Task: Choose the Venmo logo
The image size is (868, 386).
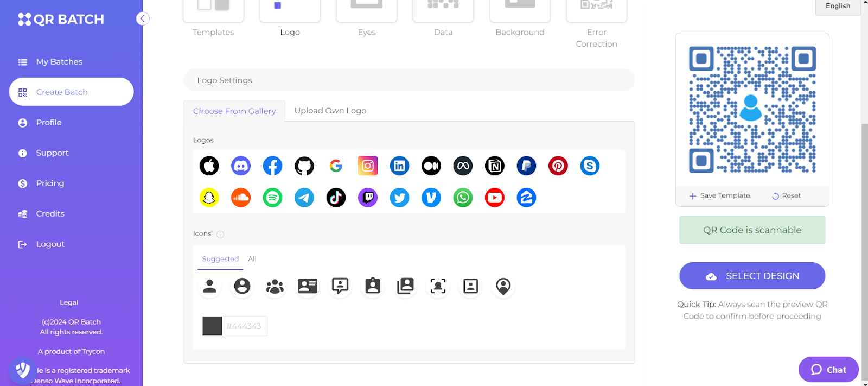Action: [431, 198]
